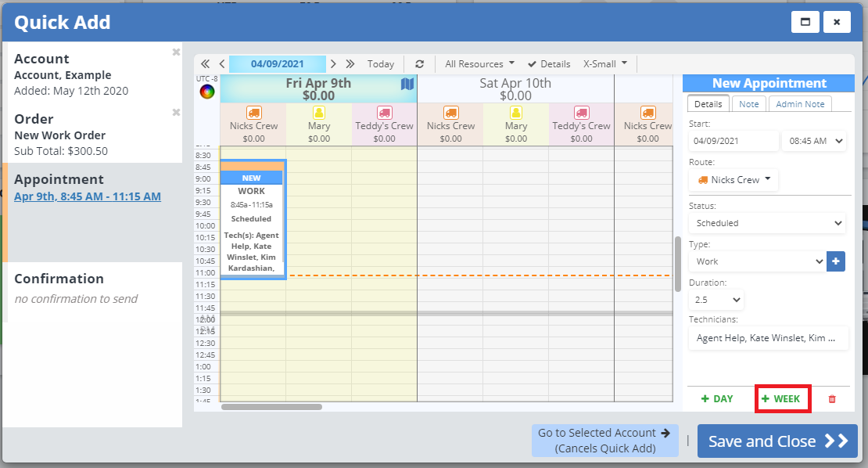
Task: Go to next day with single right arrow
Action: pyautogui.click(x=334, y=64)
